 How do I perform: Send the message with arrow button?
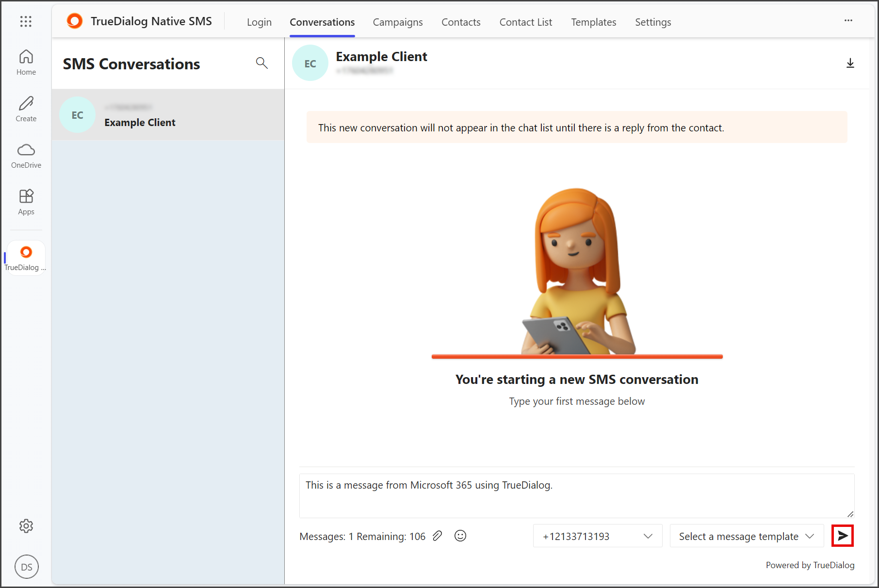click(843, 536)
